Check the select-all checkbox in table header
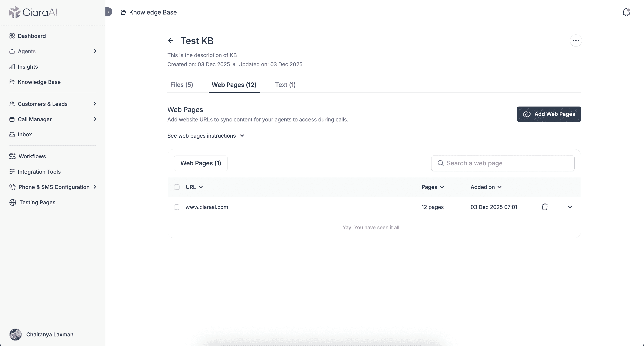Viewport: 644px width, 346px height. click(x=177, y=187)
